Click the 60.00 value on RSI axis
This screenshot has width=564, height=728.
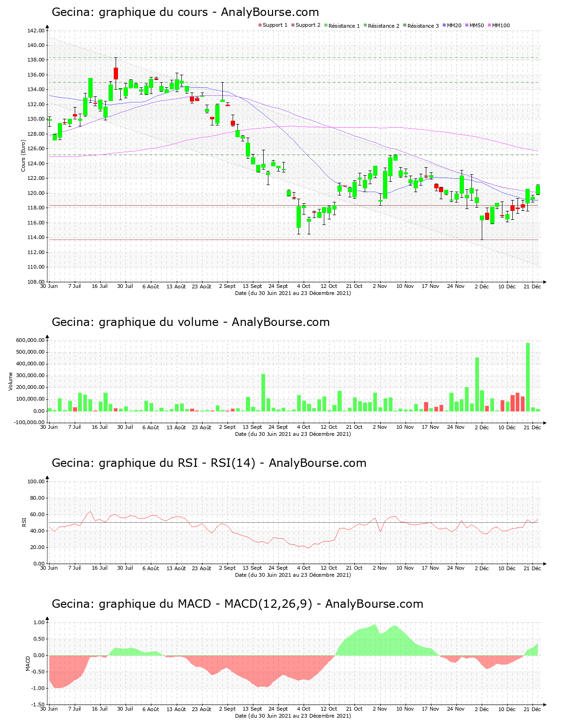[x=38, y=514]
